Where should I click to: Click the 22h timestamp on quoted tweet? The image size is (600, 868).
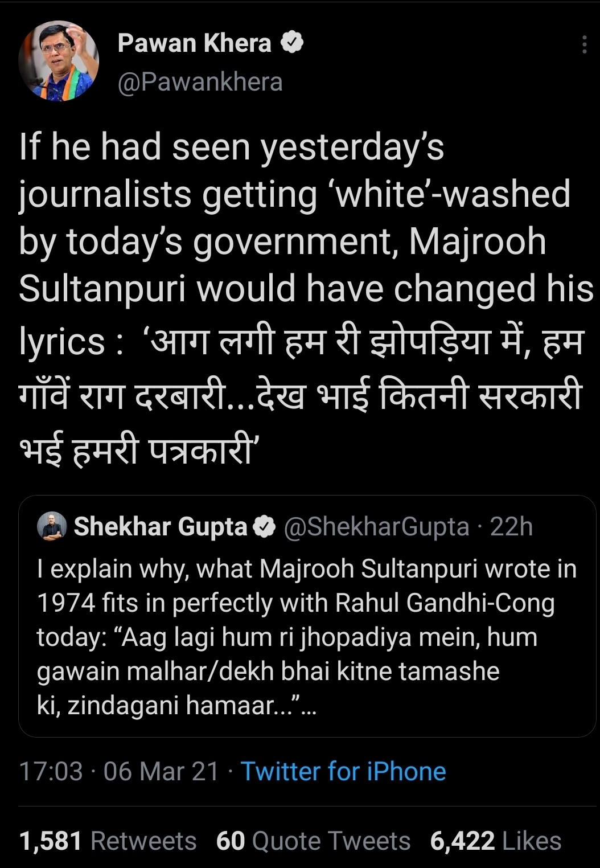pos(511,527)
